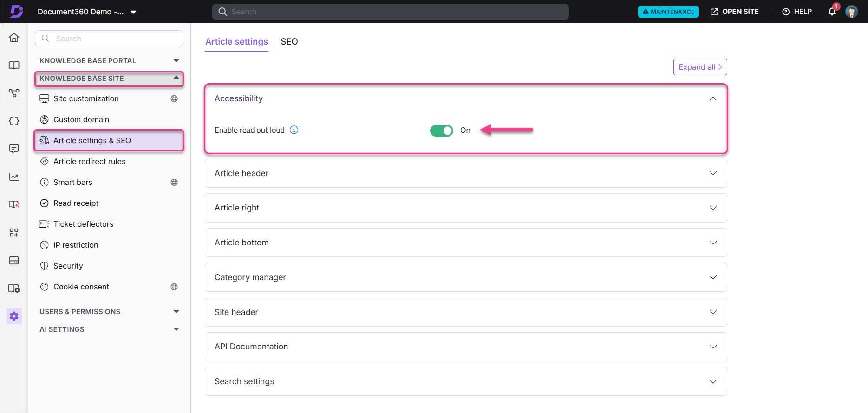Expand the API Documentation panel
Screen dimensions: 868x413
466,347
